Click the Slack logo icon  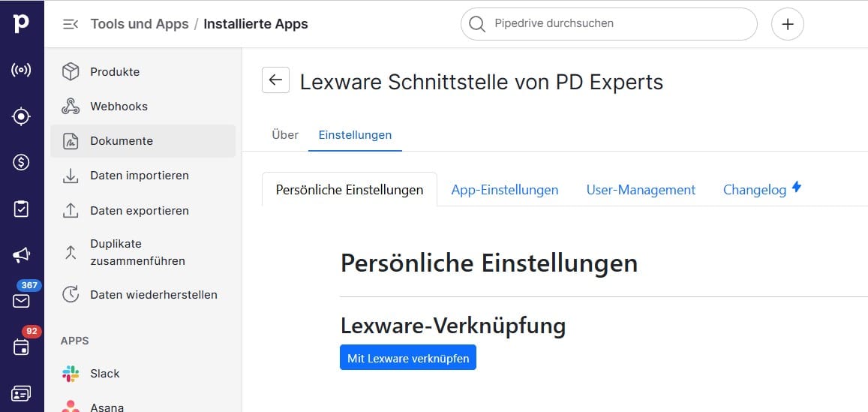(x=71, y=374)
